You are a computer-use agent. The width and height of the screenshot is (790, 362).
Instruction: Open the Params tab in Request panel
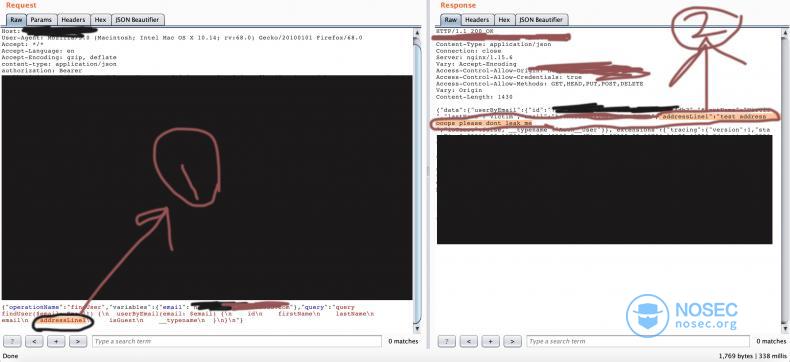pyautogui.click(x=40, y=20)
